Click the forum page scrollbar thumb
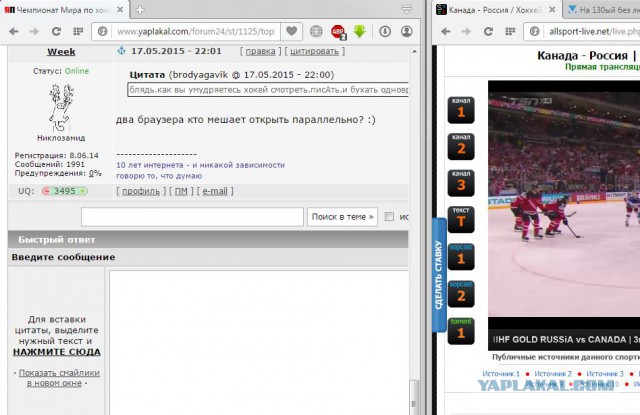This screenshot has height=415, width=640. point(413,397)
